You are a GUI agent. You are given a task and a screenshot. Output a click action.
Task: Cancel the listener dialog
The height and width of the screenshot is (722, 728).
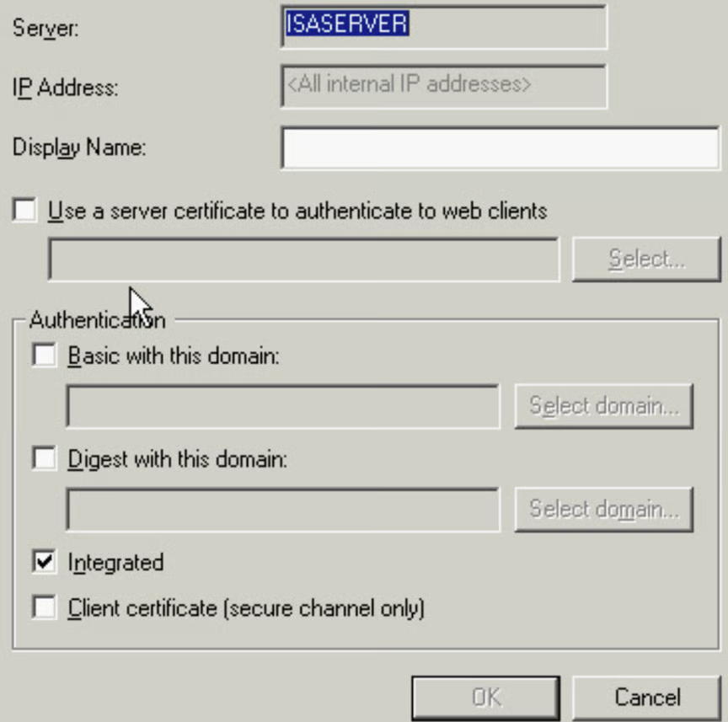(646, 698)
